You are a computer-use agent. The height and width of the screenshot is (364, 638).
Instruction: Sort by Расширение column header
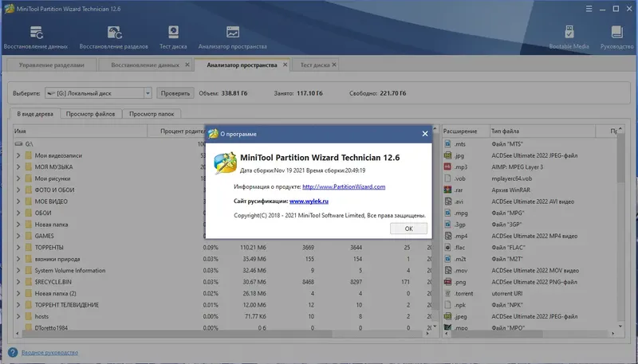pos(466,131)
